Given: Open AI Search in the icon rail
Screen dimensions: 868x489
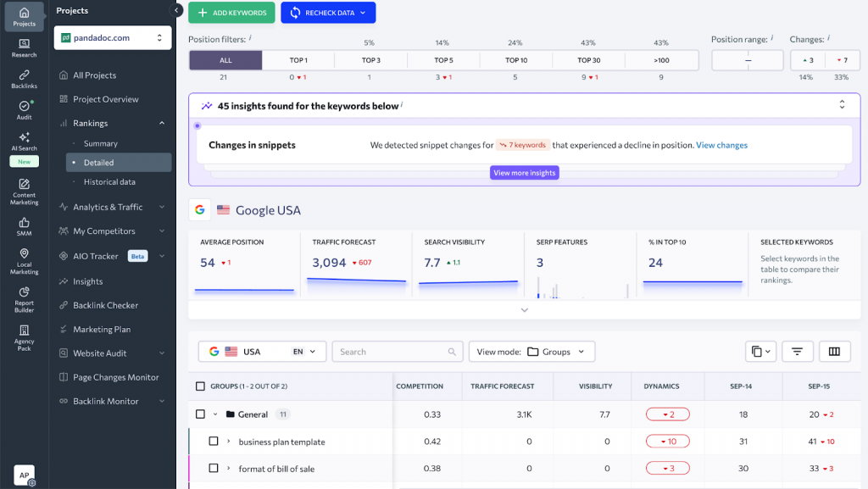Looking at the screenshot, I should point(24,141).
